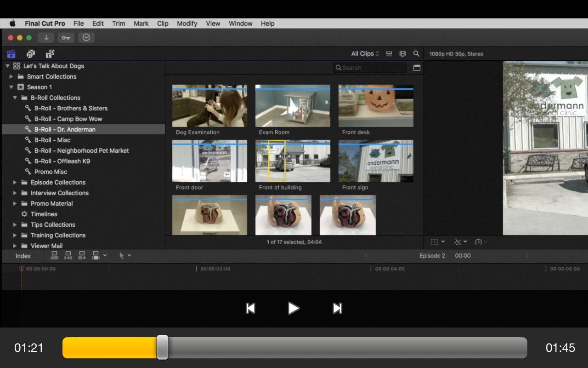
Task: Select the Dog Examination clip thumbnail
Action: 209,106
